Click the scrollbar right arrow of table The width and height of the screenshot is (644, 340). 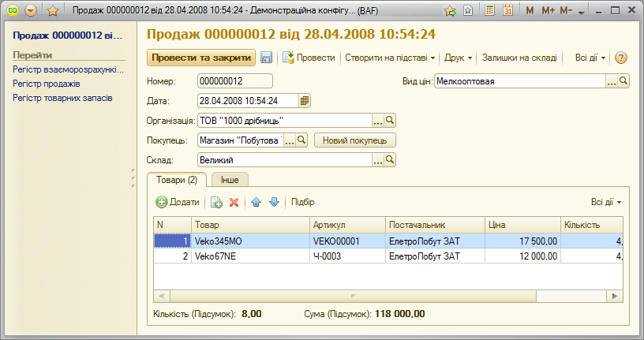coord(615,296)
